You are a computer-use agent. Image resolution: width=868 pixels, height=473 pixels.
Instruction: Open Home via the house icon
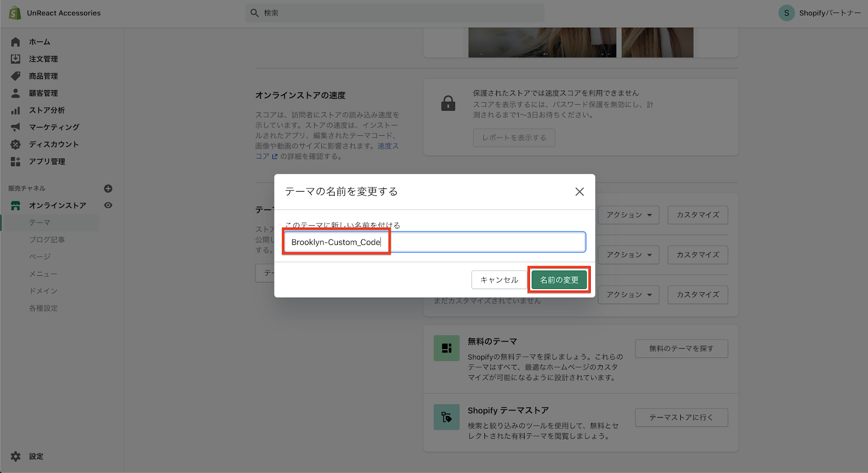pos(16,42)
